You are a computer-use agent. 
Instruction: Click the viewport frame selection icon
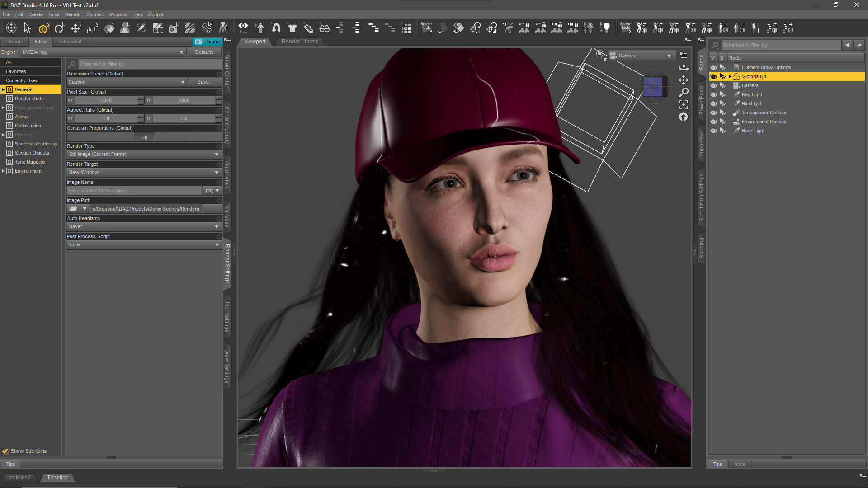[x=684, y=104]
